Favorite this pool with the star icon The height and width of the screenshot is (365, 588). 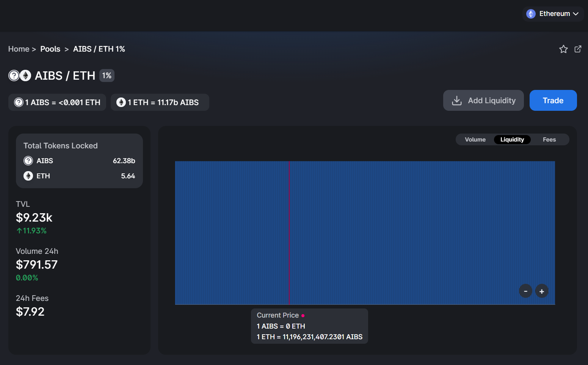coord(563,49)
